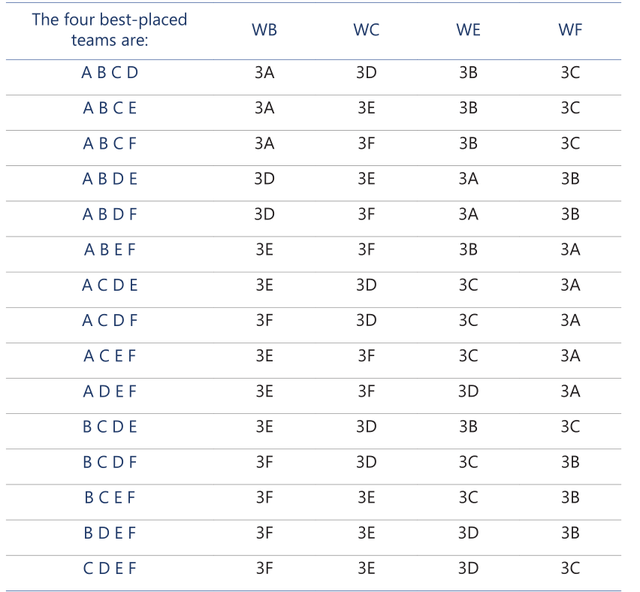
Task: Click the 3C cell under WF in the C D E F row
Action: [570, 568]
